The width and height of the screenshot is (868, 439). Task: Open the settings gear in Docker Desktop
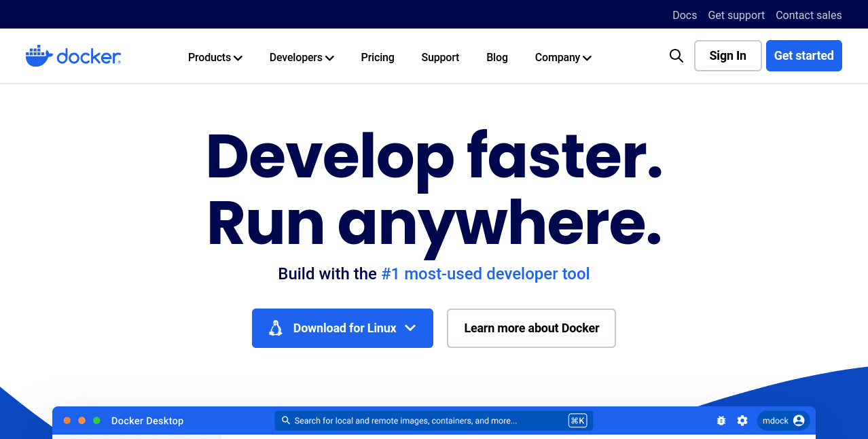742,421
